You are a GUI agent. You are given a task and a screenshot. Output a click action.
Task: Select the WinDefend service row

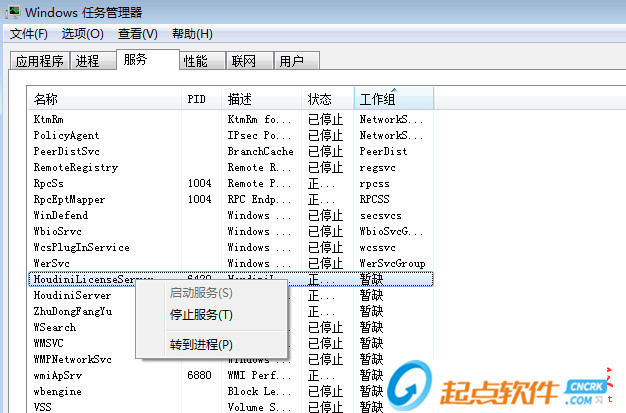(231, 215)
